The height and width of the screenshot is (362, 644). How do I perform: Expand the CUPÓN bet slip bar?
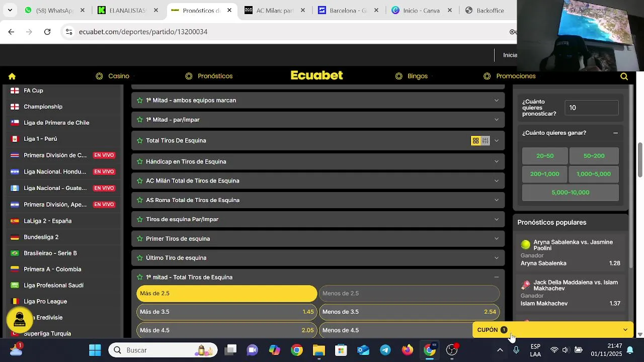point(553,330)
